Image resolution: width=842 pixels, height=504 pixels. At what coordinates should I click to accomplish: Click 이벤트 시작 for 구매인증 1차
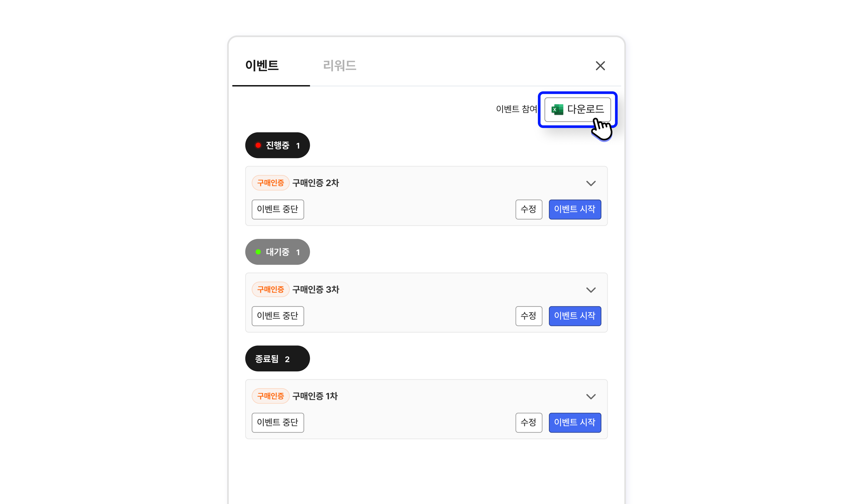575,423
